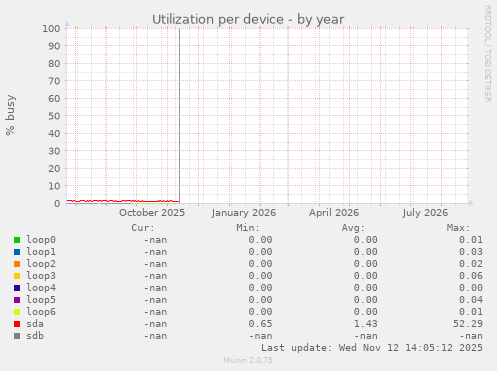Click the lime loop6 legend swatch
Screen dimensions: 497x371
[17, 312]
